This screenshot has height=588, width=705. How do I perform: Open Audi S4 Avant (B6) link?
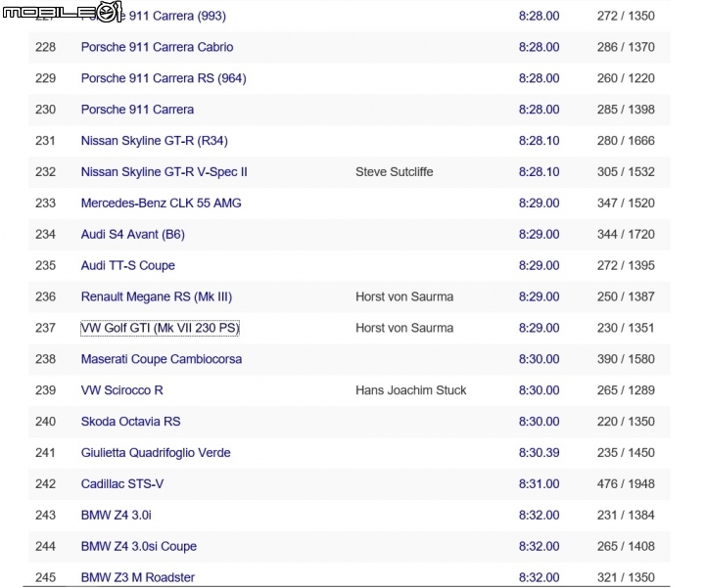coord(132,235)
